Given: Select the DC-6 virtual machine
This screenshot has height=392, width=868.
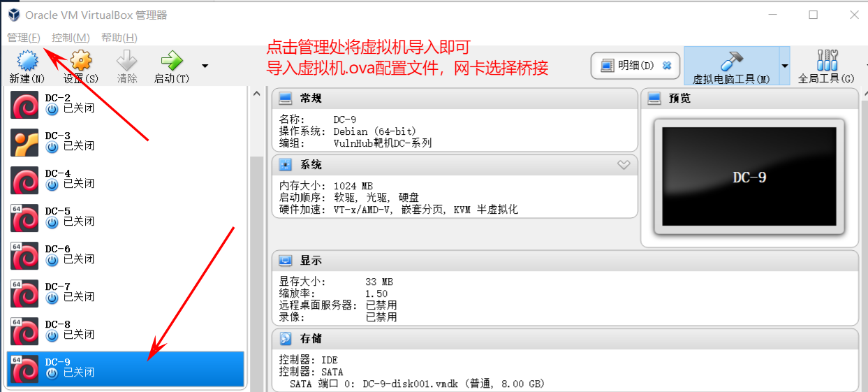Looking at the screenshot, I should coord(126,256).
